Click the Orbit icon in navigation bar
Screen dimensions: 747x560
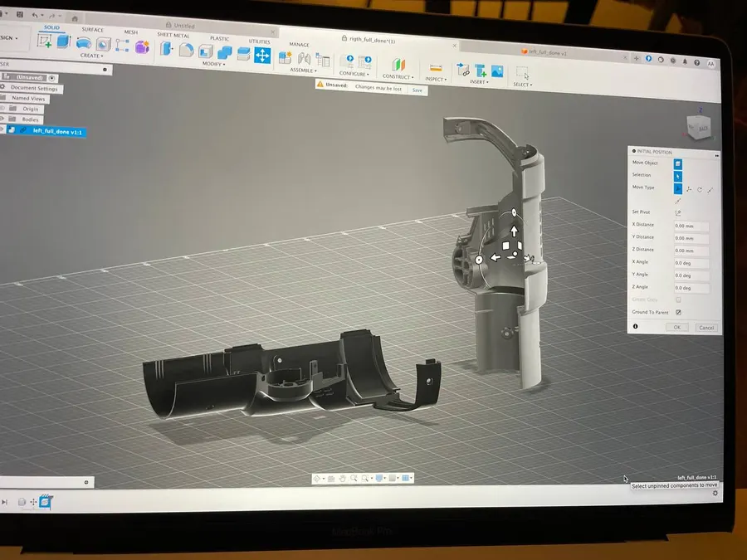point(317,478)
